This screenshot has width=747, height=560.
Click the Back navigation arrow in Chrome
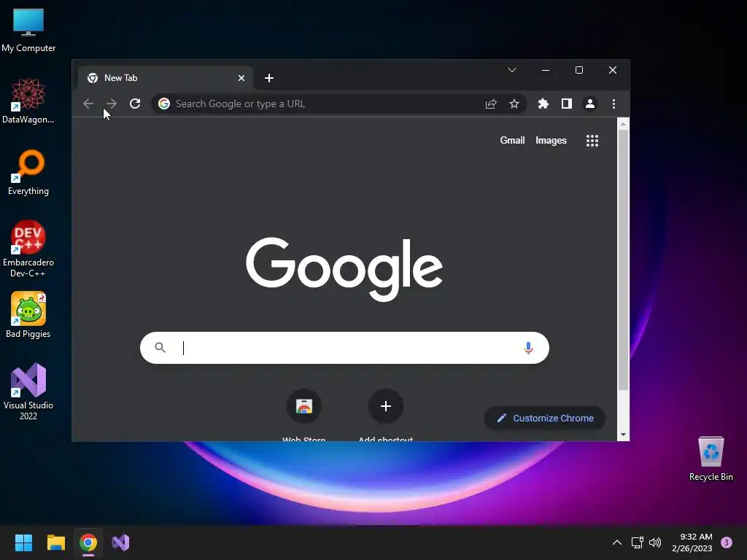pyautogui.click(x=88, y=104)
